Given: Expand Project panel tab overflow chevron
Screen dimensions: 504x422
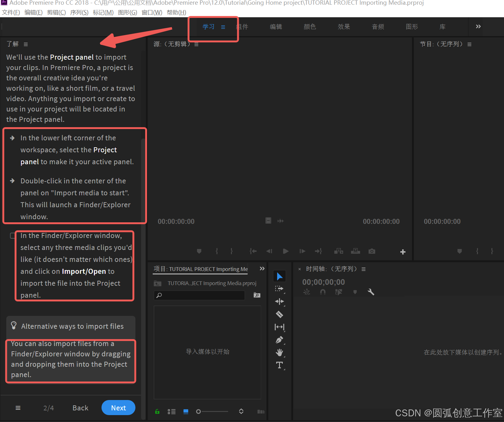Looking at the screenshot, I should (x=262, y=268).
